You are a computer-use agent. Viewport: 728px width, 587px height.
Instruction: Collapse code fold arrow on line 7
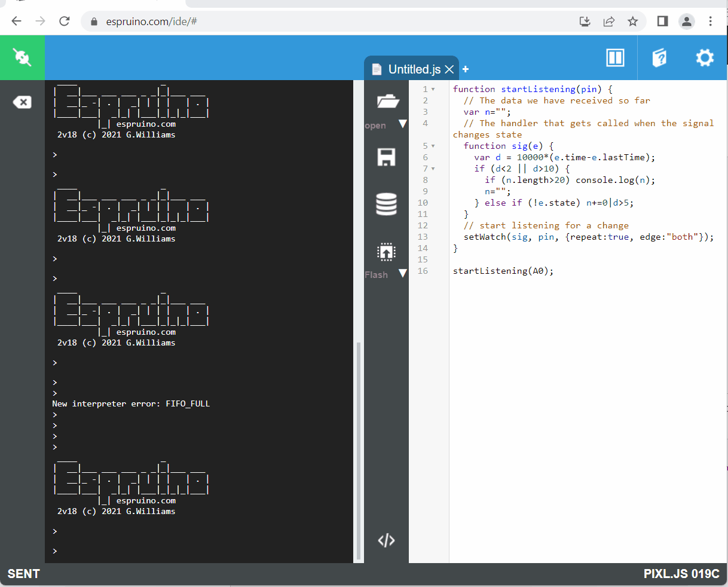click(433, 169)
